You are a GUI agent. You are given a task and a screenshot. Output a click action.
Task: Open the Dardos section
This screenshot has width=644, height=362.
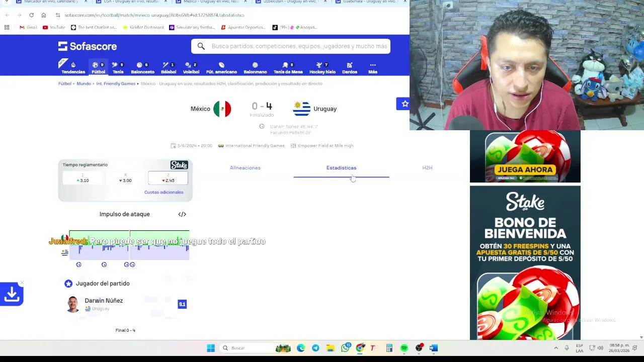point(350,67)
